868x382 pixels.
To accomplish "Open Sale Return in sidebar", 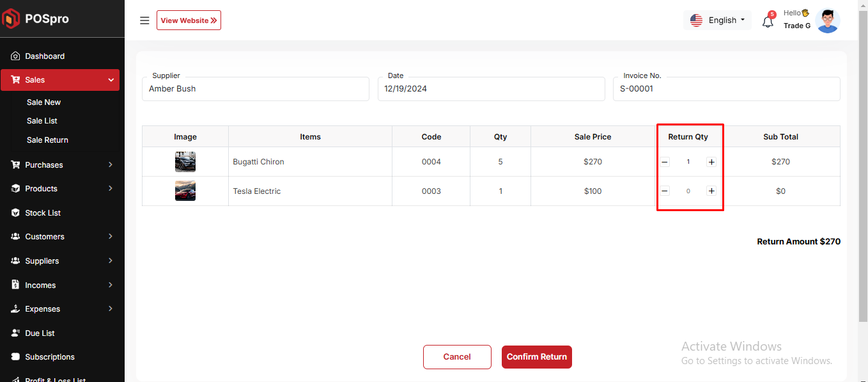I will 47,140.
